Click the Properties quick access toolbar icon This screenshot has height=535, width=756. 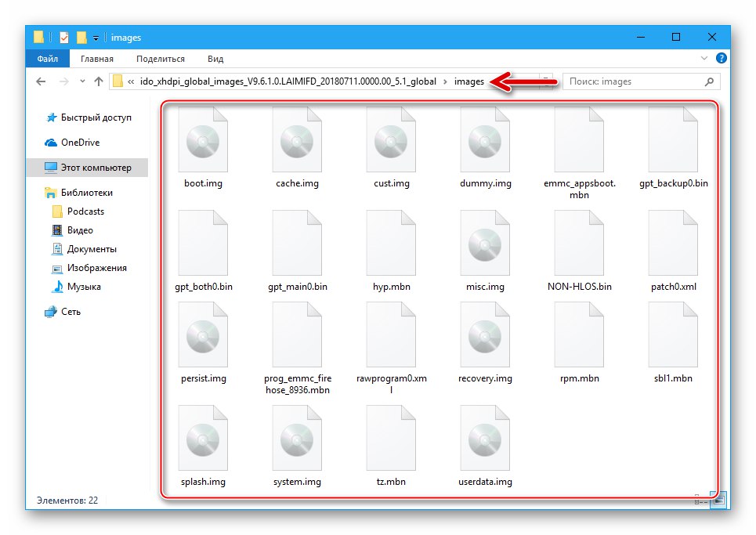[x=63, y=37]
